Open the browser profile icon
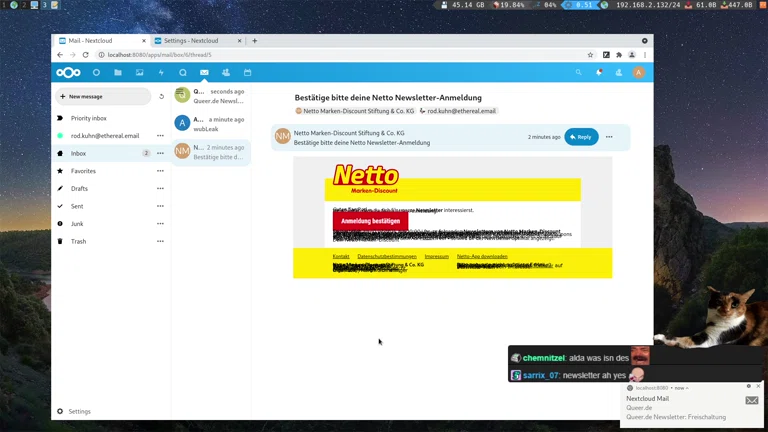 [x=632, y=55]
